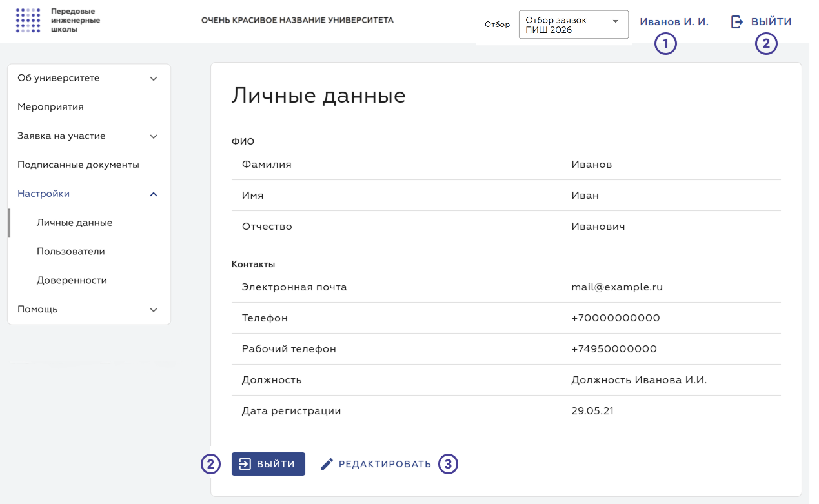
Task: Click the university name title in the header
Action: pos(297,21)
